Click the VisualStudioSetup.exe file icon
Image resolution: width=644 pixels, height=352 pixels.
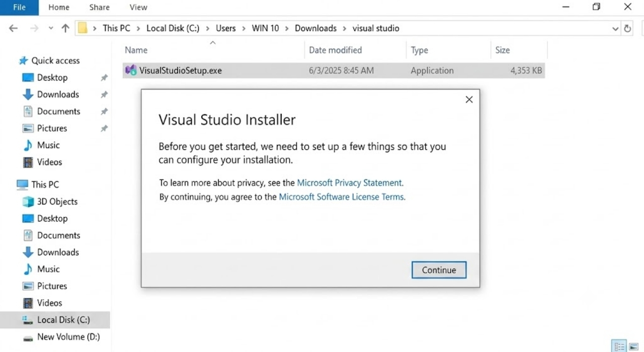[131, 70]
